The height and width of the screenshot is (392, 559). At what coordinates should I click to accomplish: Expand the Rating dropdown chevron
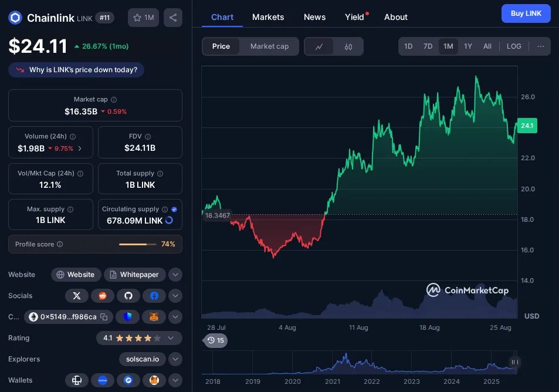171,338
